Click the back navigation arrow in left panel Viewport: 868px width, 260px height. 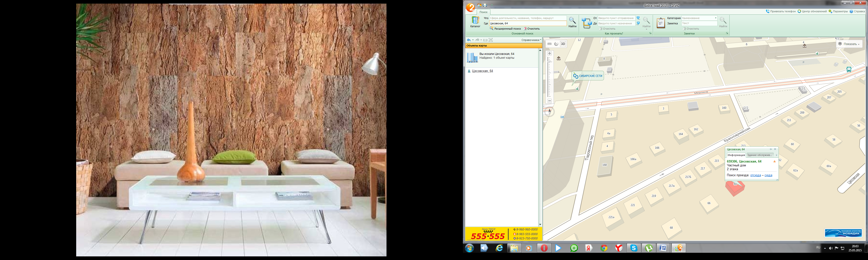[x=469, y=40]
